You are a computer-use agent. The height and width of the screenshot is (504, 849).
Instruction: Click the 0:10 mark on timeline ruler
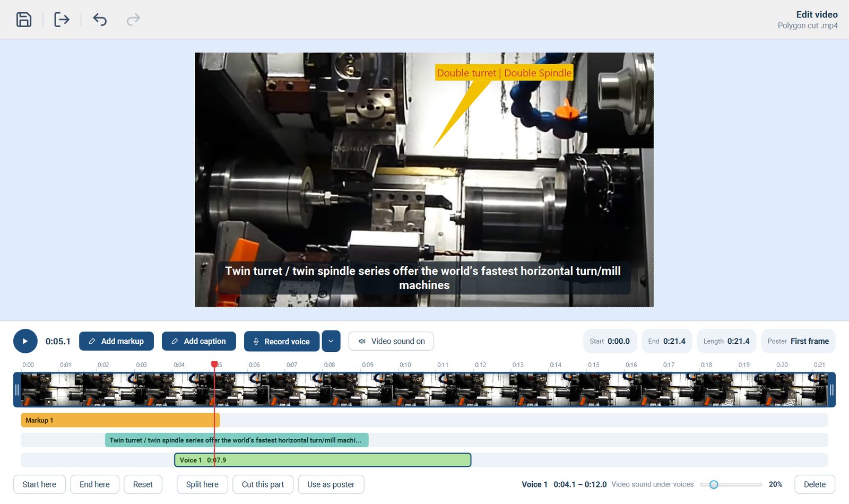point(405,365)
